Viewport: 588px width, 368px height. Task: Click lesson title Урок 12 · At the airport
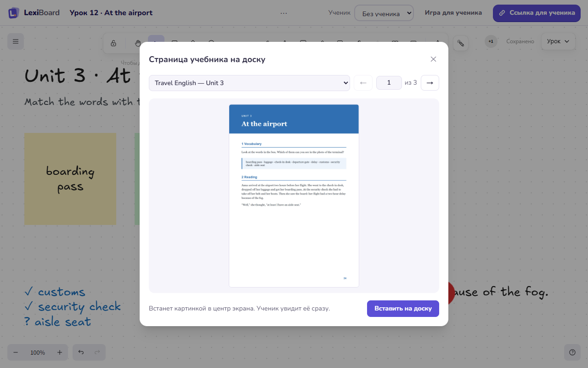[111, 13]
